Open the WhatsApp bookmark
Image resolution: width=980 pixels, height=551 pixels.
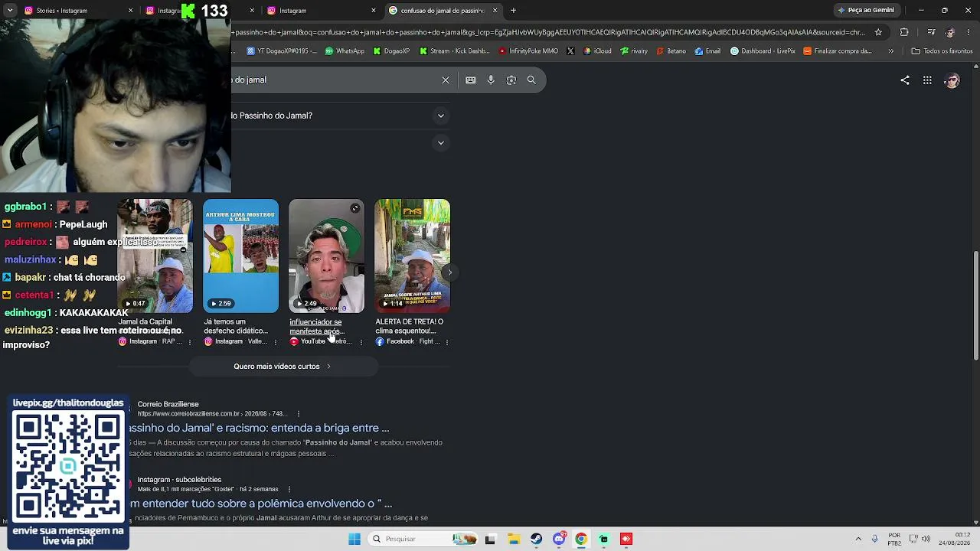click(345, 51)
